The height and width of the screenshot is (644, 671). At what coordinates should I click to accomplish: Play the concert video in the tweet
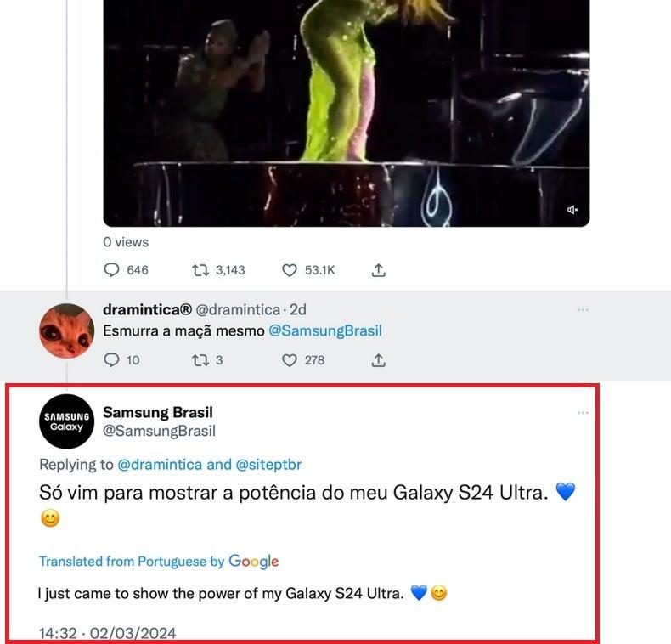(347, 110)
